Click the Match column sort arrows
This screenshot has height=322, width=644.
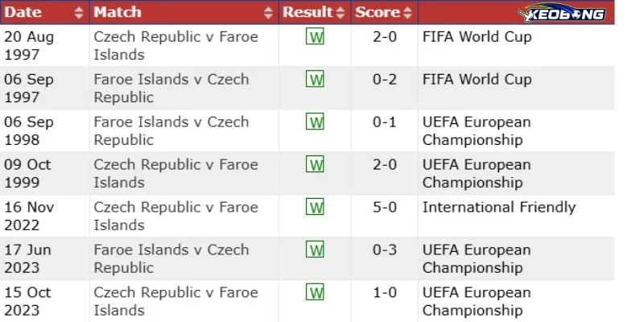[268, 13]
